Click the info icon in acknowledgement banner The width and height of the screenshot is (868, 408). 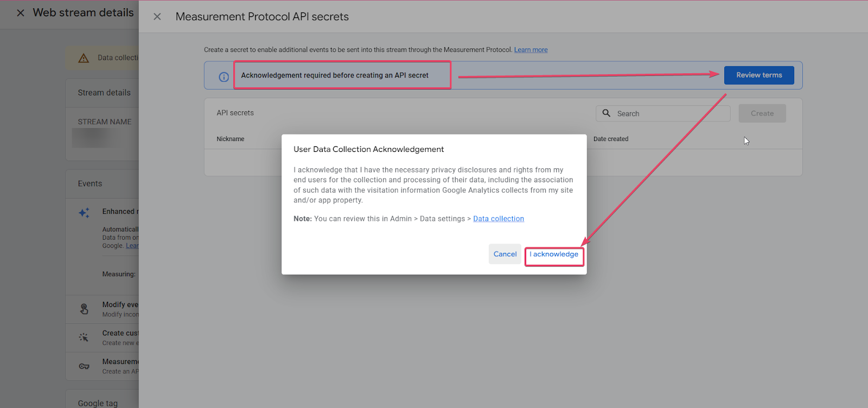224,77
